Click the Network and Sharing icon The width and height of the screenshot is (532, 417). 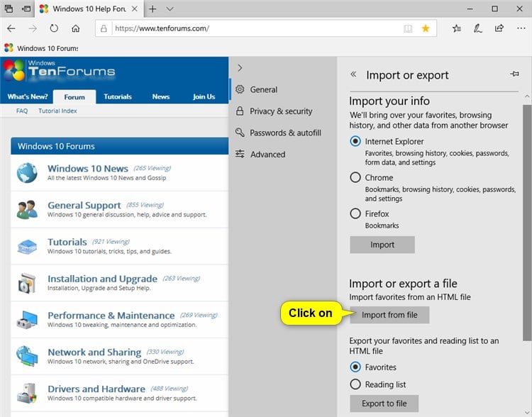[27, 356]
